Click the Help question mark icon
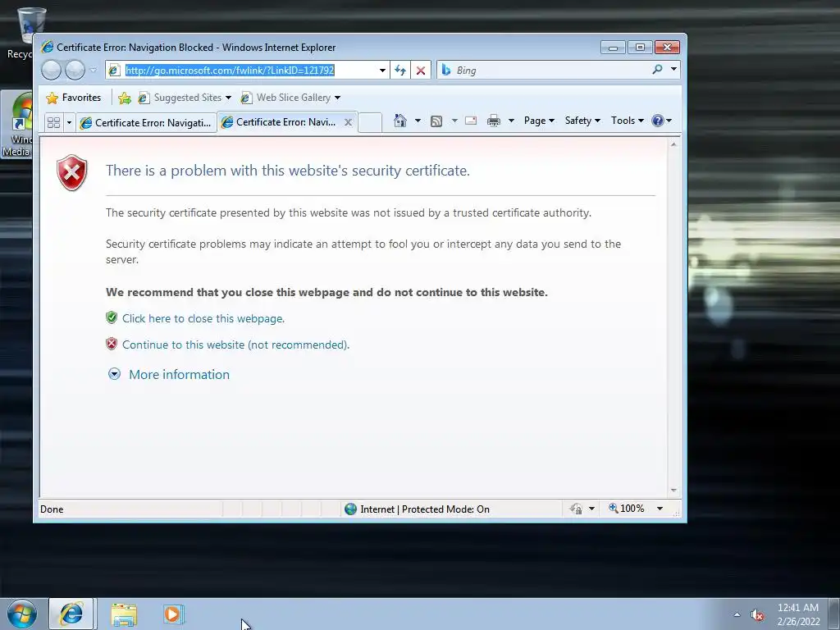840x630 pixels. [658, 121]
